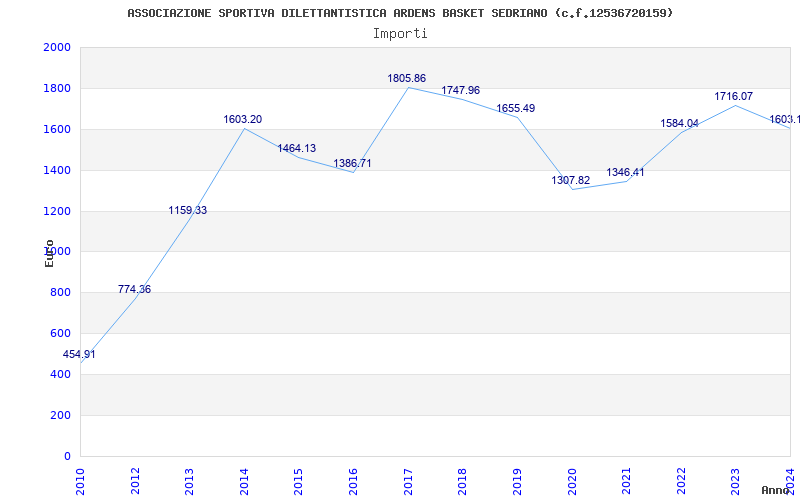Click the 2018 x-axis year label
Viewport: 800px width, 500px height.
[462, 481]
